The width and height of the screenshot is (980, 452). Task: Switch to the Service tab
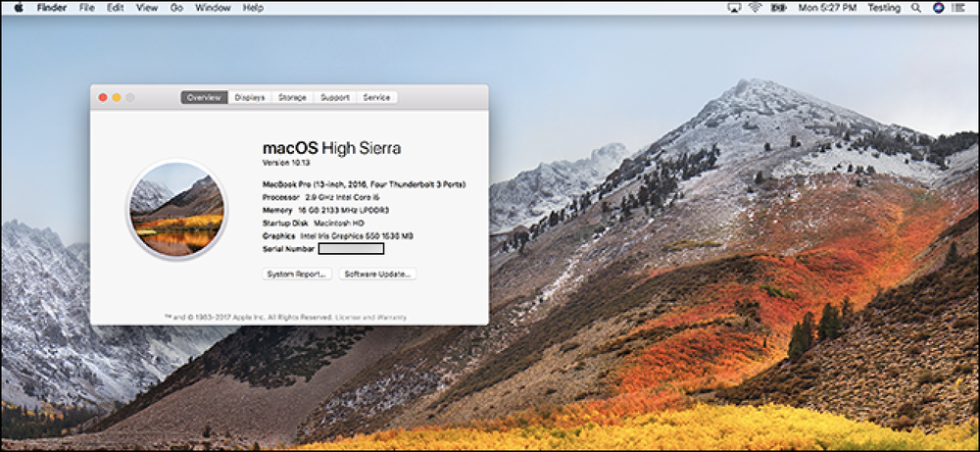(x=377, y=97)
